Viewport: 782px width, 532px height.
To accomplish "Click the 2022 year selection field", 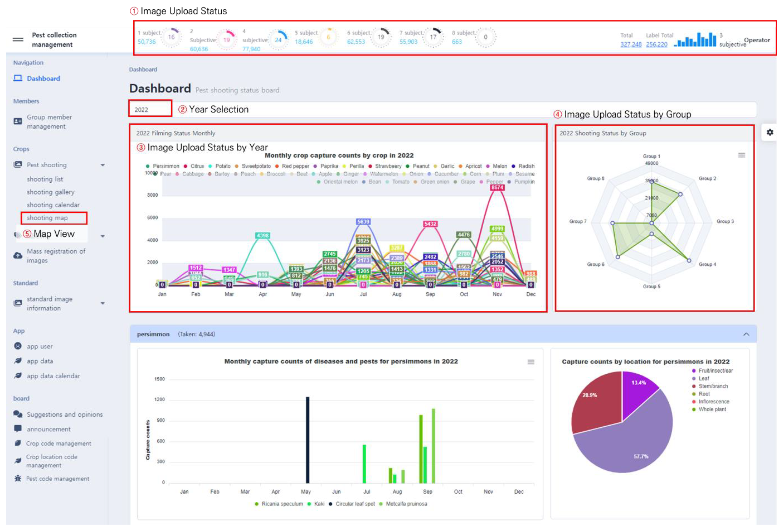I will 150,110.
